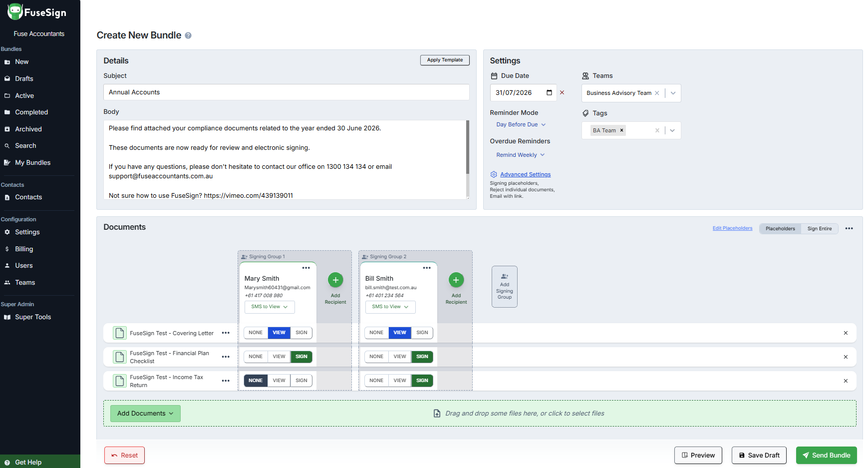Viewport: 868px width, 468px height.
Task: Click the Covering Letter file icon
Action: pyautogui.click(x=119, y=333)
